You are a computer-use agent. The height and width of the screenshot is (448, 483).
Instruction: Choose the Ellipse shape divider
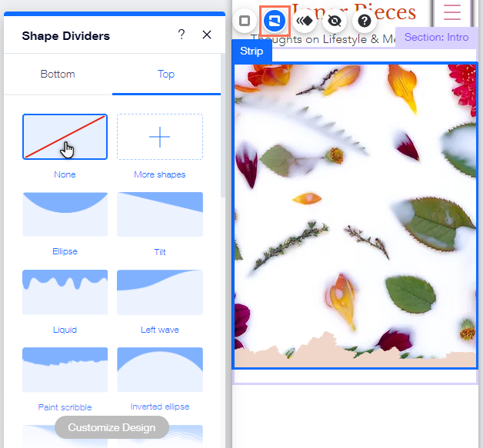65,214
